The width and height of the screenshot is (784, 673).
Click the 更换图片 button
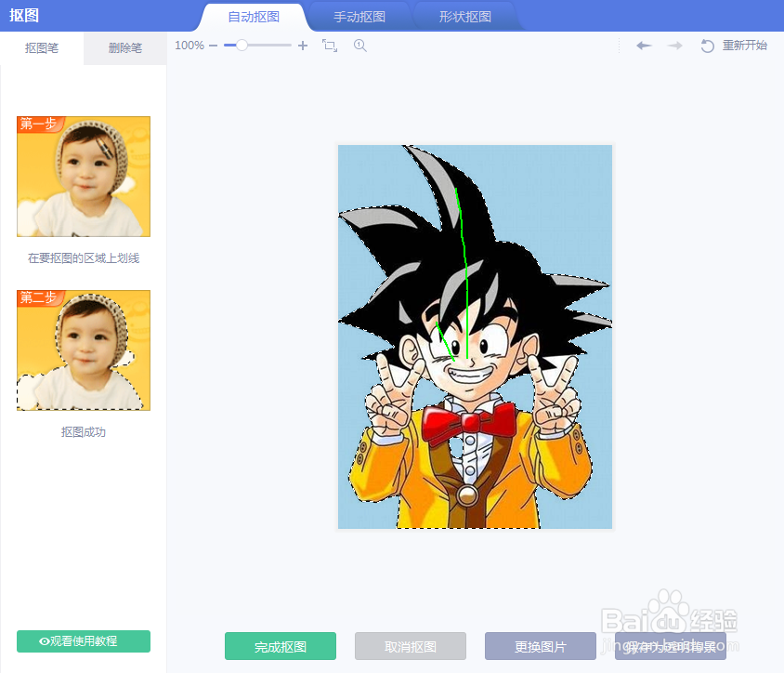coord(541,646)
